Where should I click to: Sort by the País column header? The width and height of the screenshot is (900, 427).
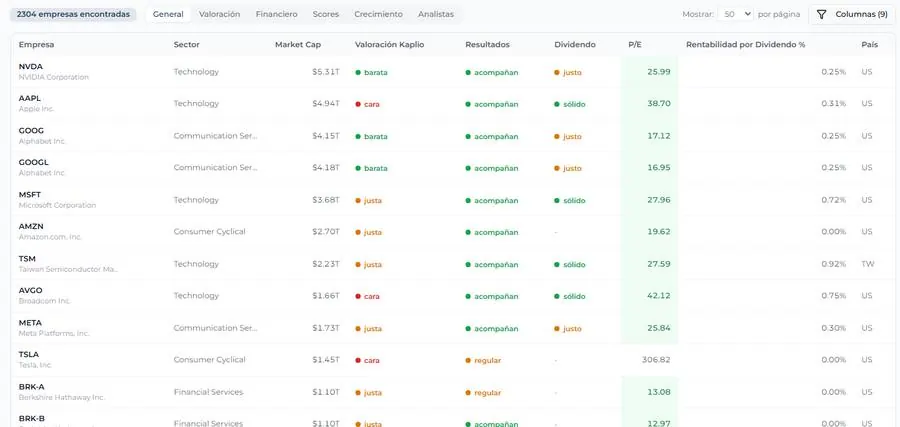(869, 44)
